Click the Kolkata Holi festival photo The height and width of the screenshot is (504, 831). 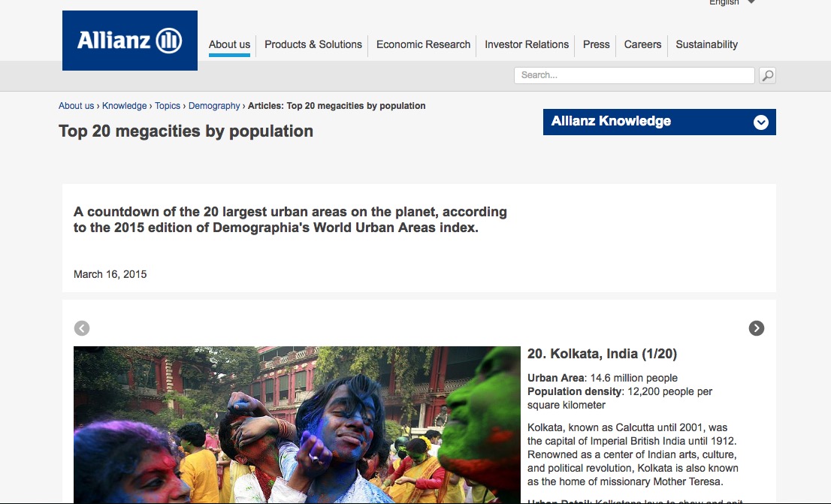297,424
